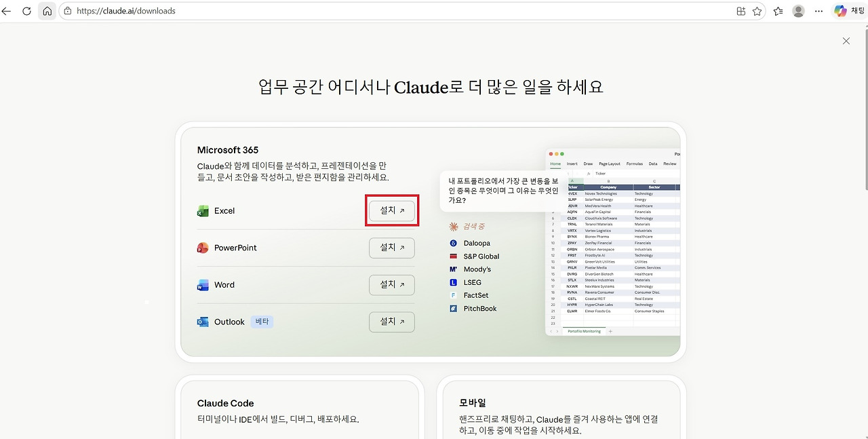The image size is (868, 439).
Task: Install Claude for Excel
Action: pyautogui.click(x=392, y=211)
